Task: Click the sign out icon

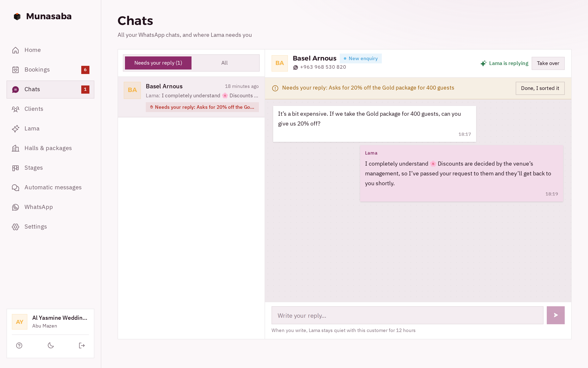Action: [82, 345]
